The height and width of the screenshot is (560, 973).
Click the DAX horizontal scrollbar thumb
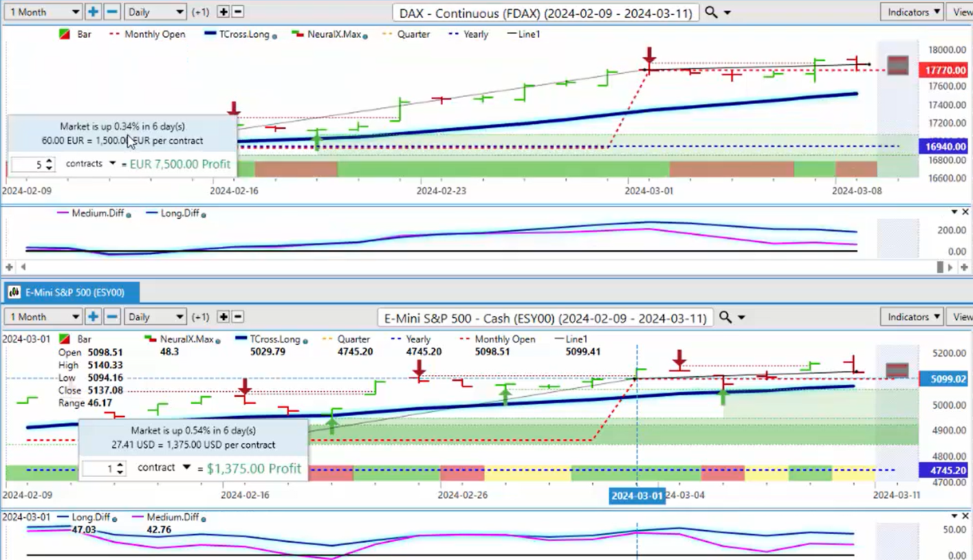click(x=941, y=267)
